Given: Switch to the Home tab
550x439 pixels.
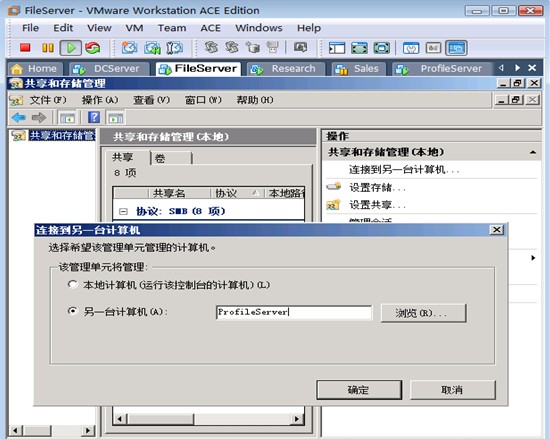Looking at the screenshot, I should click(x=35, y=69).
